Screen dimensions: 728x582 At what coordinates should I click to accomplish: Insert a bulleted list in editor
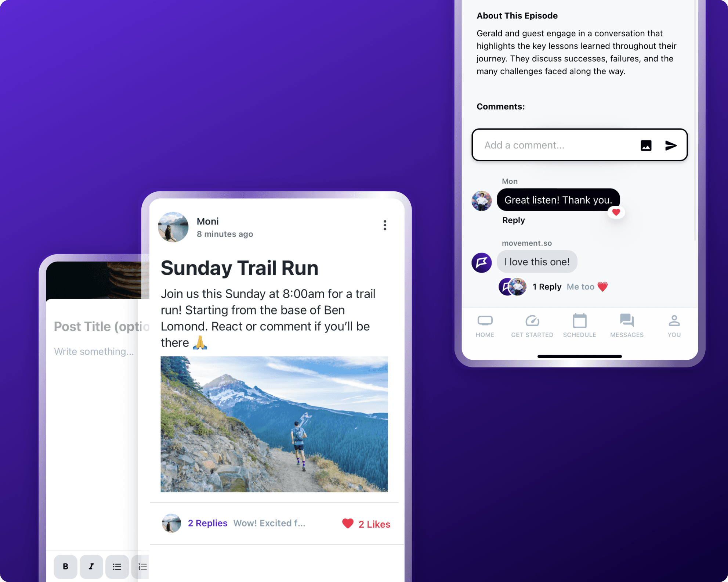(117, 566)
